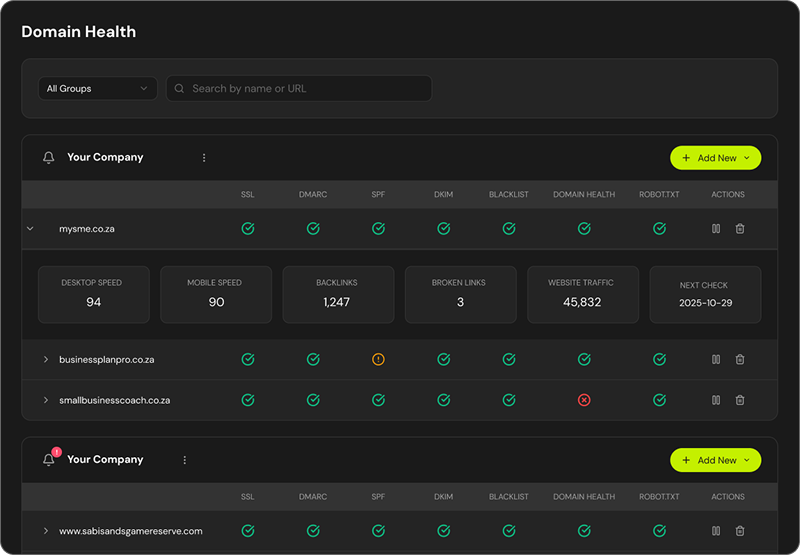
Task: Click the Robot.txt check icon for www.sabisandsgamereserve.com
Action: [x=660, y=531]
